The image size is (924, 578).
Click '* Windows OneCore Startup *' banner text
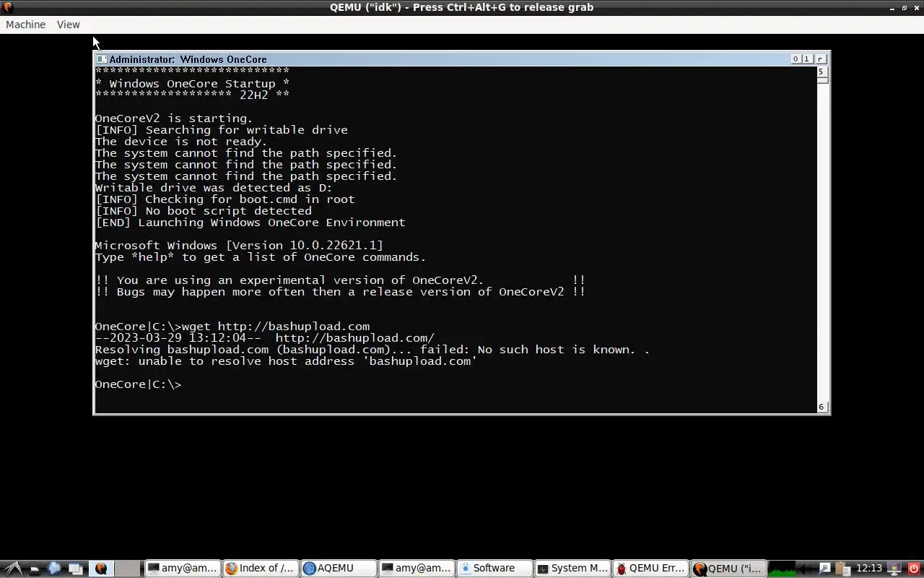pyautogui.click(x=192, y=84)
